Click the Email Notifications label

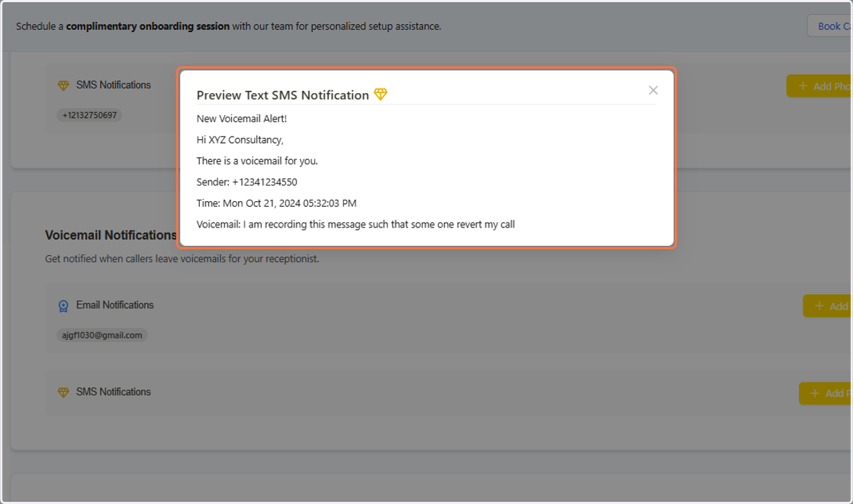[x=115, y=305]
